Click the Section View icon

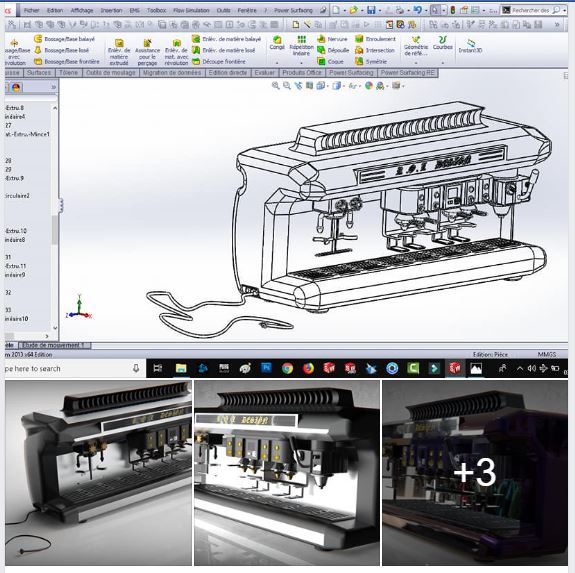pyautogui.click(x=310, y=86)
